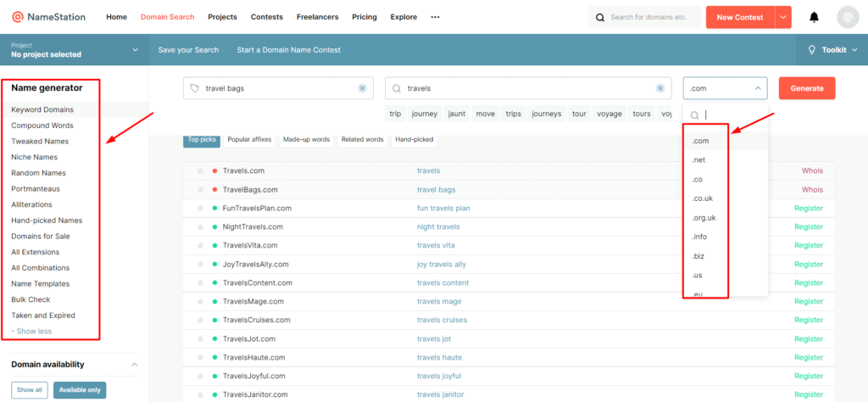Star the FunTravelsPlan.com domain
The height and width of the screenshot is (402, 868).
(x=200, y=208)
